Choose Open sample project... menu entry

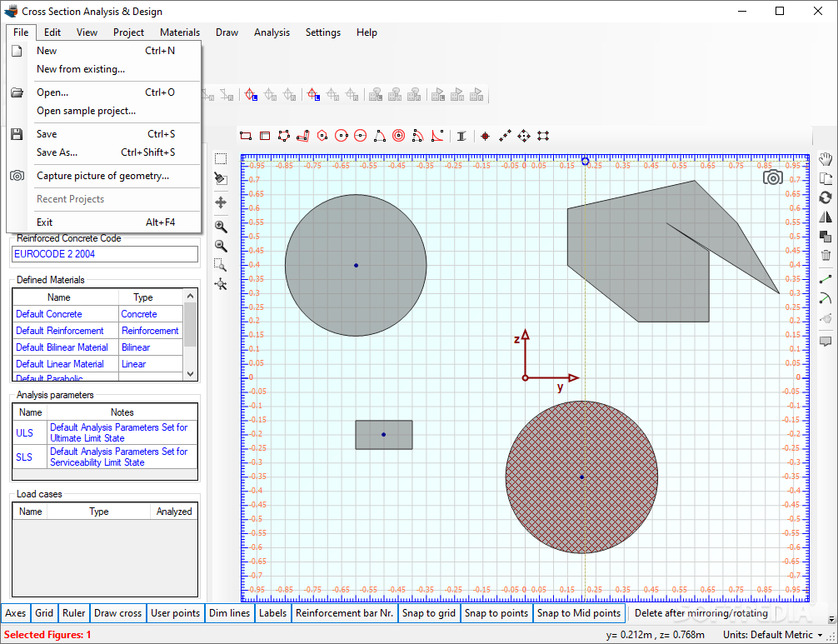coord(105,111)
